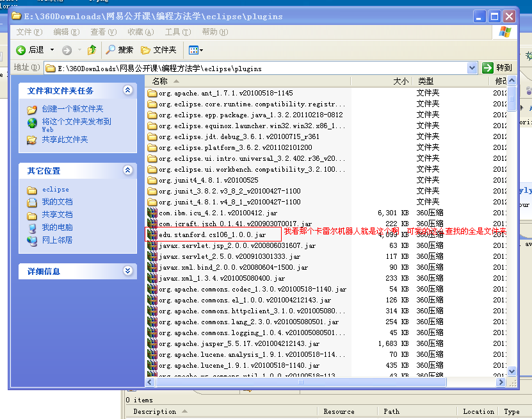Viewport: 532px width, 419px height.
Task: Select folder icon of org.junit_3.8.2
Action: [x=152, y=191]
